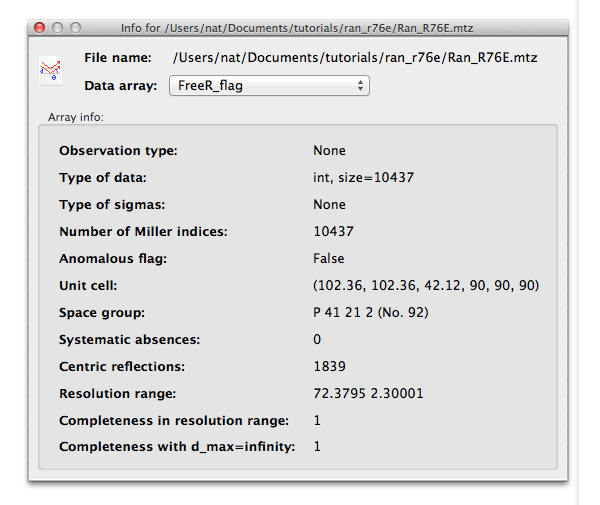Minimize the Info window

pyautogui.click(x=58, y=28)
